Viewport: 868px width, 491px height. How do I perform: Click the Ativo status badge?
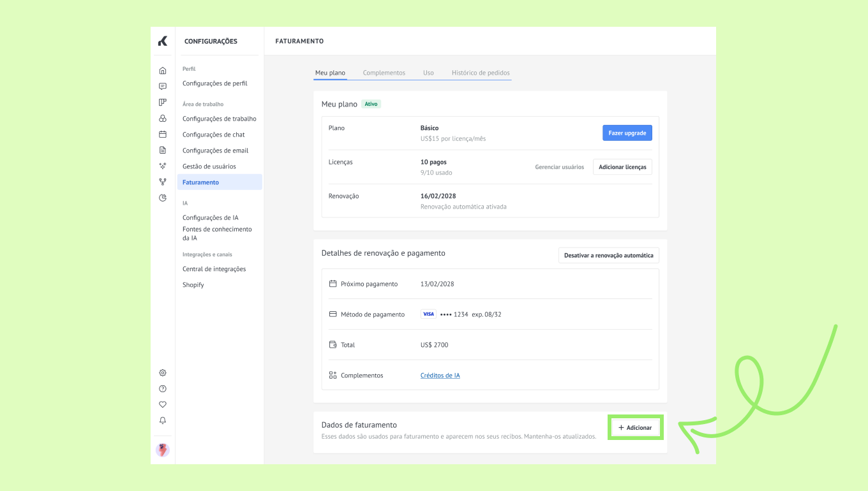point(371,104)
